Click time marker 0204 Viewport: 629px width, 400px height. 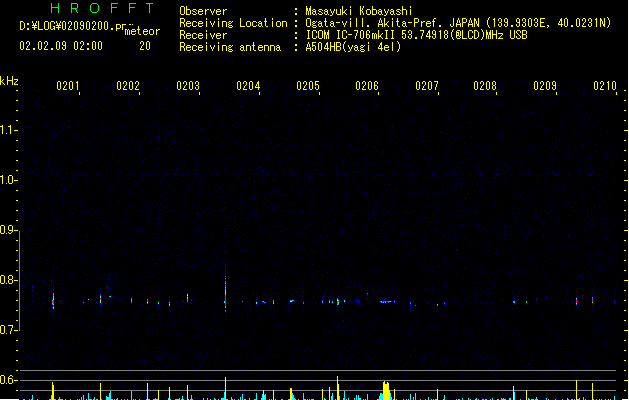coord(248,86)
